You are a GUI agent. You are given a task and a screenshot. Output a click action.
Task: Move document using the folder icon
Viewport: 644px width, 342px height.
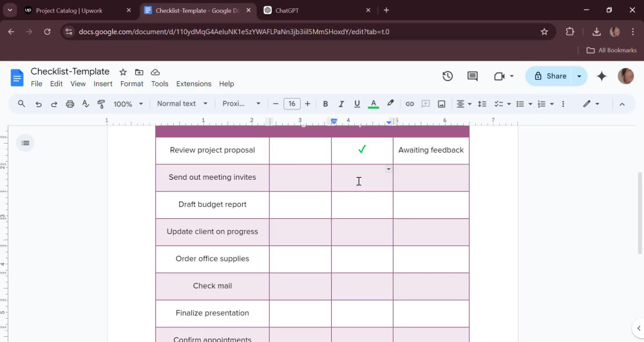(139, 72)
